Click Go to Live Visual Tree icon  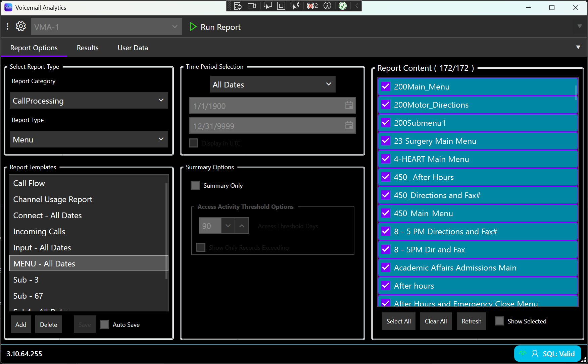point(238,6)
